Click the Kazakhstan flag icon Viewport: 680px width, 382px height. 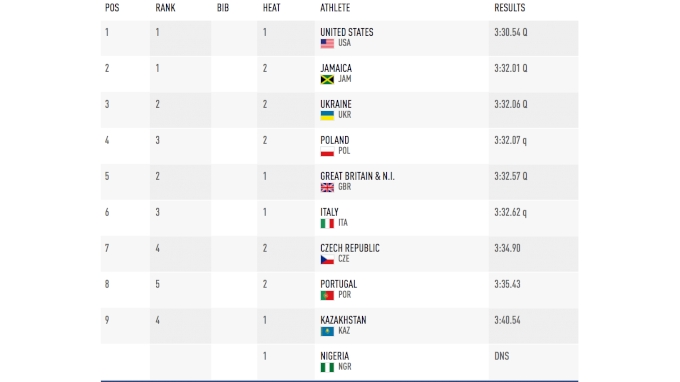(327, 331)
